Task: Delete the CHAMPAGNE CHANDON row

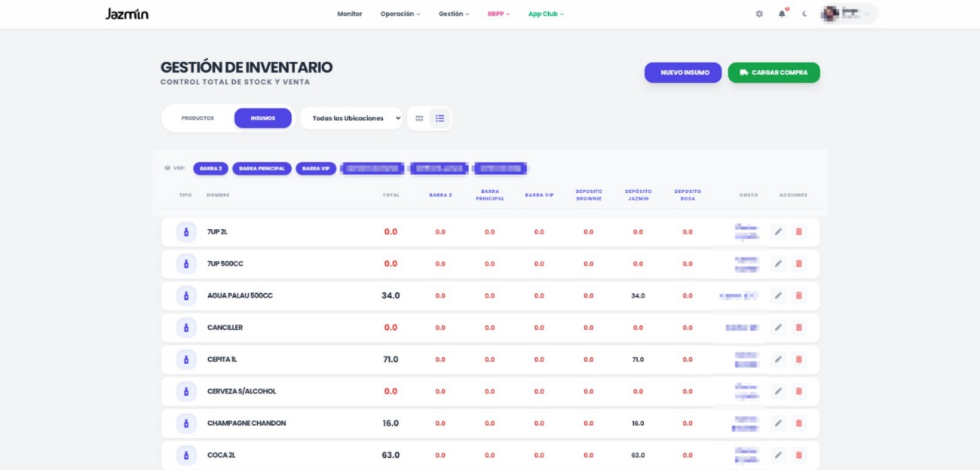Action: [799, 423]
